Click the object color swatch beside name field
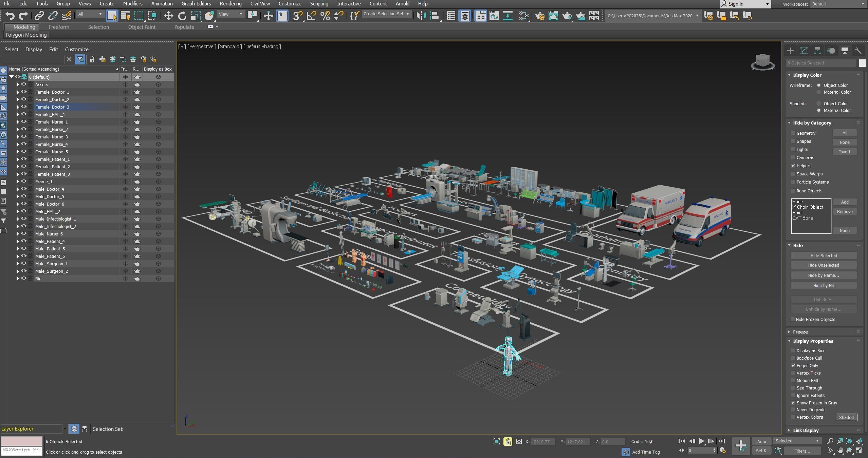The height and width of the screenshot is (458, 868). [862, 63]
